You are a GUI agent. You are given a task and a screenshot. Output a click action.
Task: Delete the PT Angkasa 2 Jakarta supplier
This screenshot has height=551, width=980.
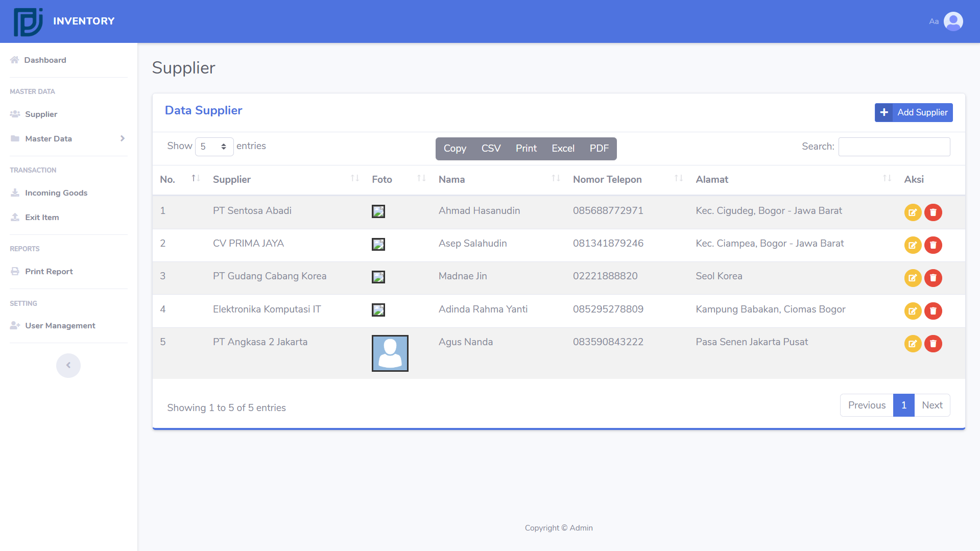pos(933,344)
